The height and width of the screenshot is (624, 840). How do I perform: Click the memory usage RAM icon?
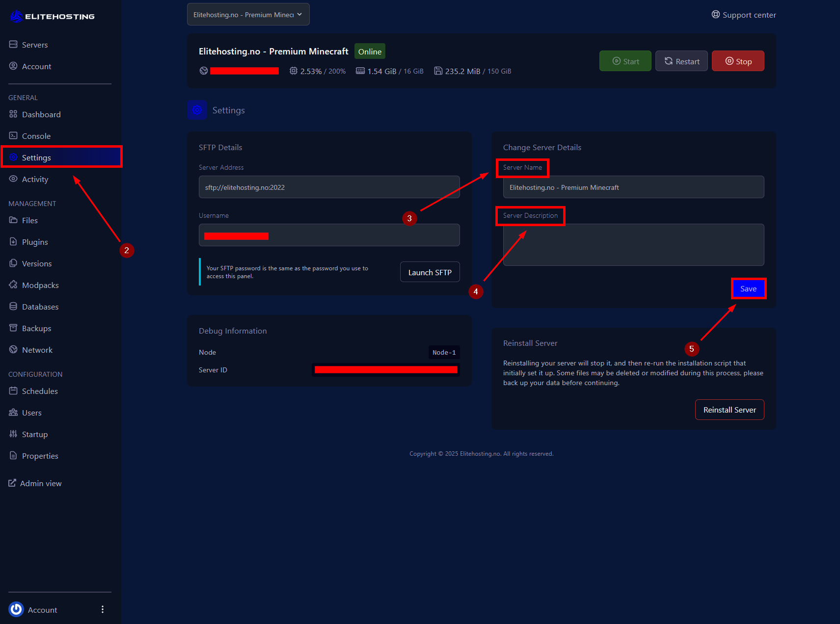360,71
